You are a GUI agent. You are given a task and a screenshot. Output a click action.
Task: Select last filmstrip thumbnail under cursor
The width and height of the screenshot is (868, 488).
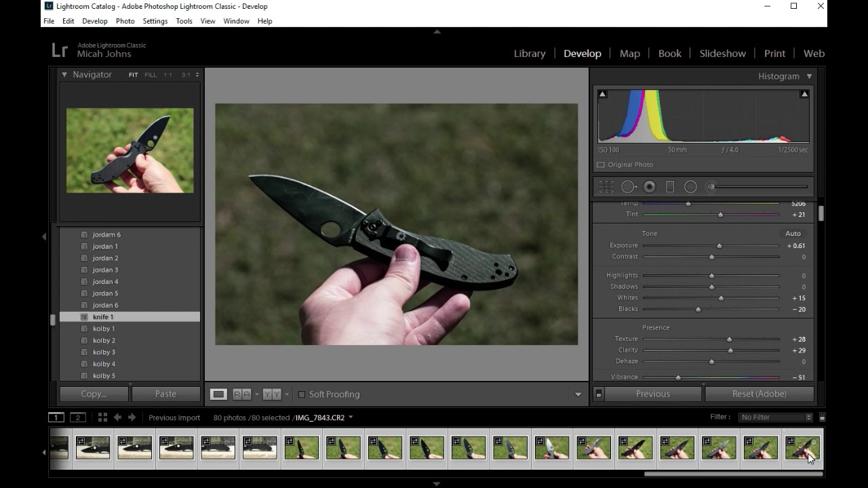tap(802, 448)
